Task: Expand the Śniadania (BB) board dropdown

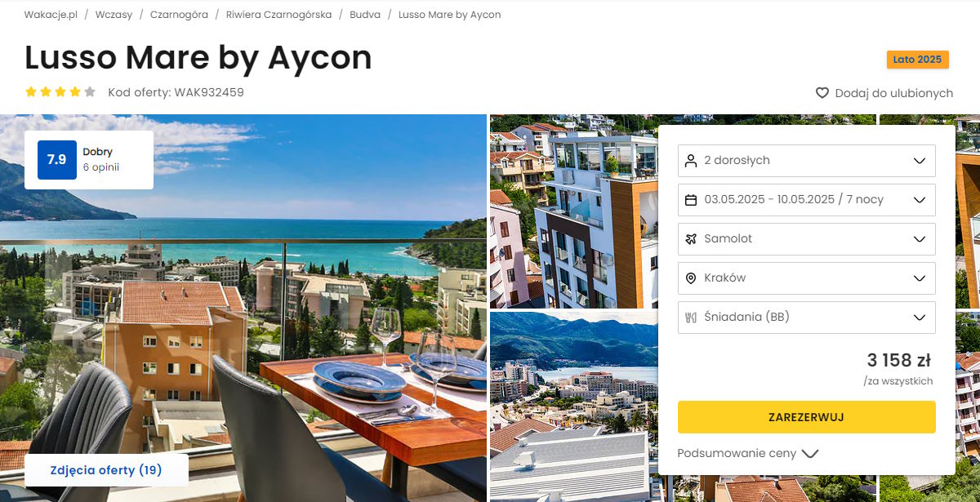Action: pyautogui.click(x=807, y=318)
